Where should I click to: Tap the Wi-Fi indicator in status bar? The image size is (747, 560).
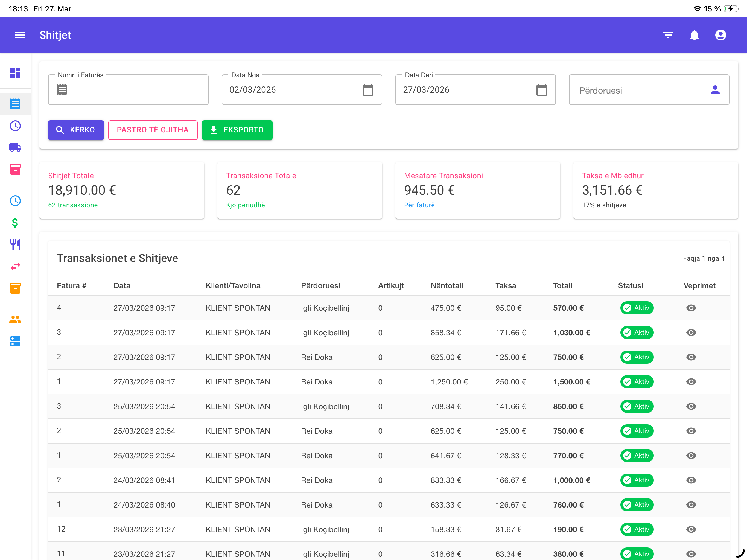coord(697,9)
